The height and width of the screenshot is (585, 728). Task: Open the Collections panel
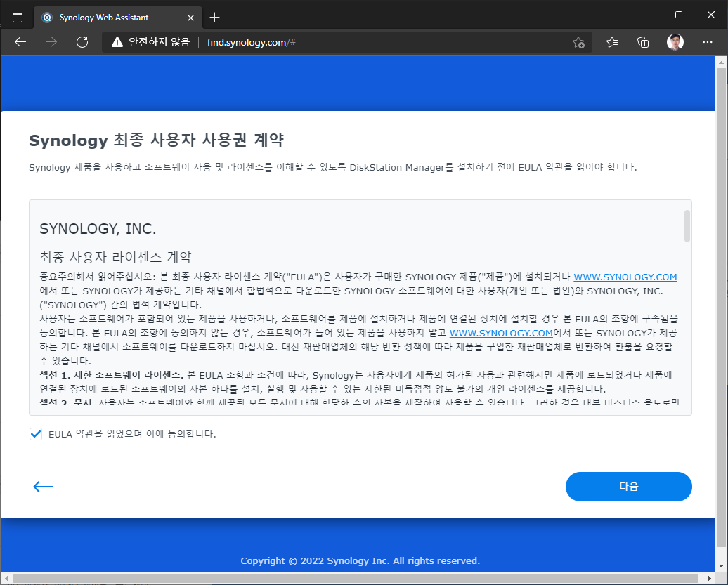pos(643,42)
